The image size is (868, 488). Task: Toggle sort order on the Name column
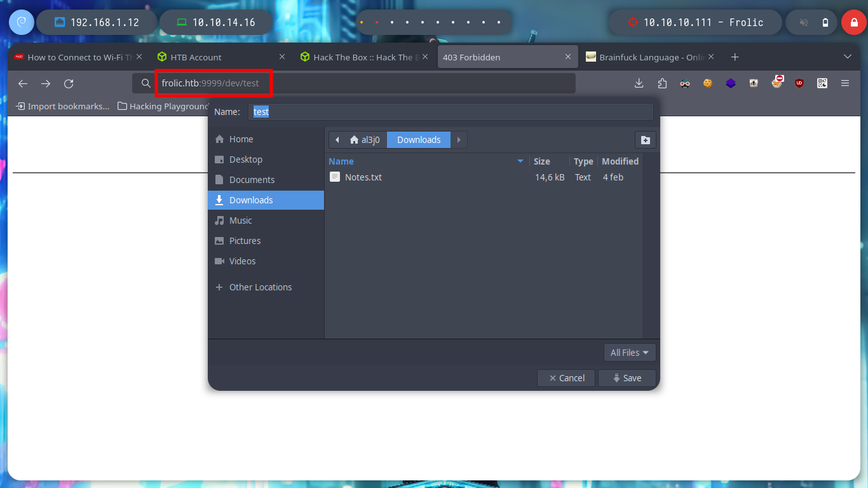point(426,161)
